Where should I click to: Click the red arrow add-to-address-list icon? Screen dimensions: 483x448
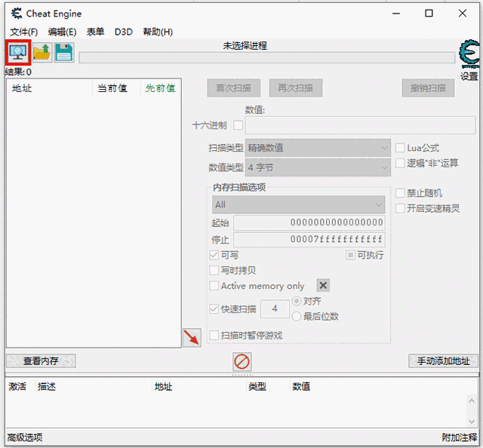(192, 338)
